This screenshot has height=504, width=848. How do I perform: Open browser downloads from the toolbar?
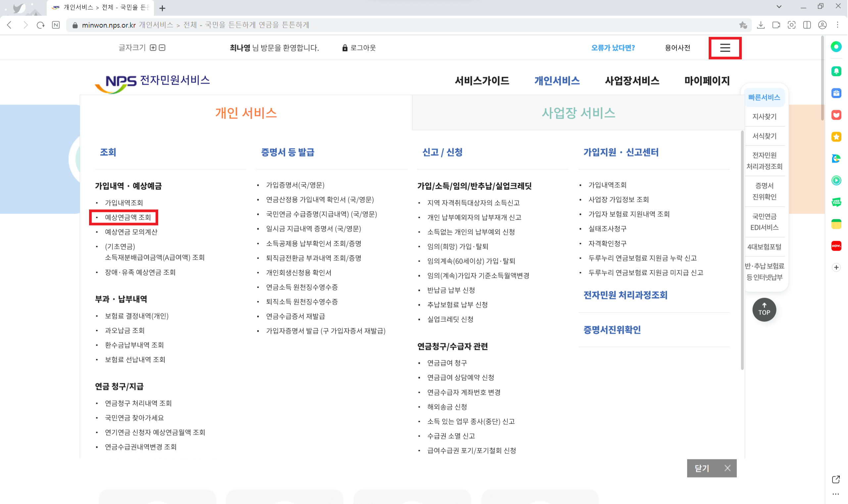tap(761, 25)
